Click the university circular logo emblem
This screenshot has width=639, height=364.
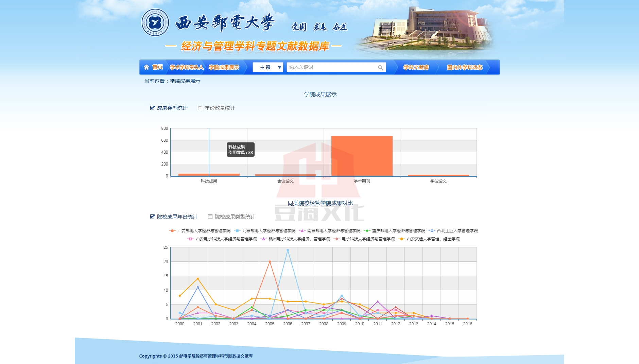[155, 23]
